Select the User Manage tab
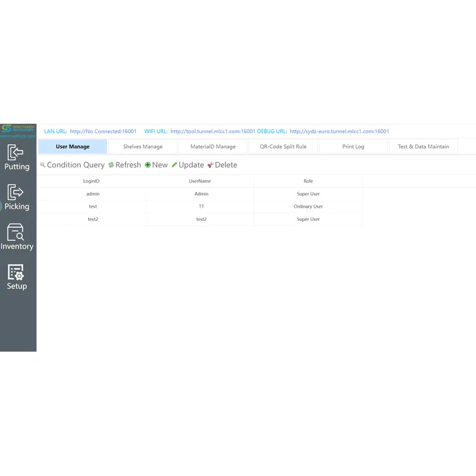Viewport: 476px width, 476px height. (x=73, y=146)
